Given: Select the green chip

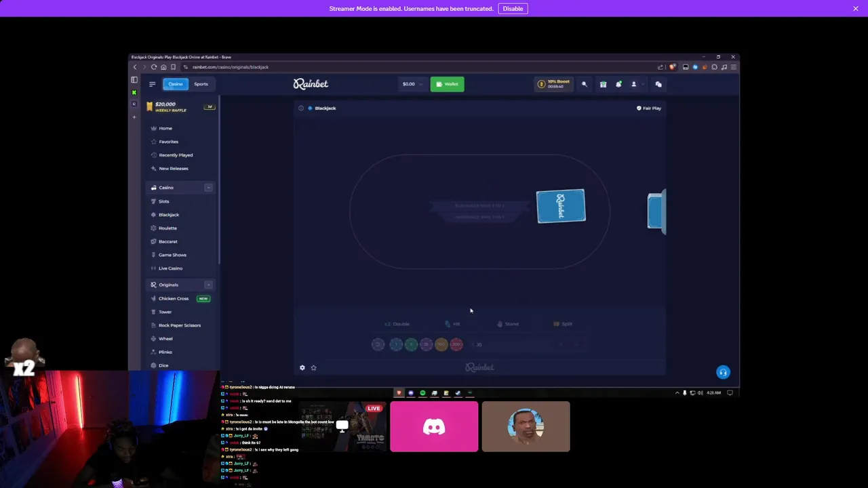Looking at the screenshot, I should point(411,344).
